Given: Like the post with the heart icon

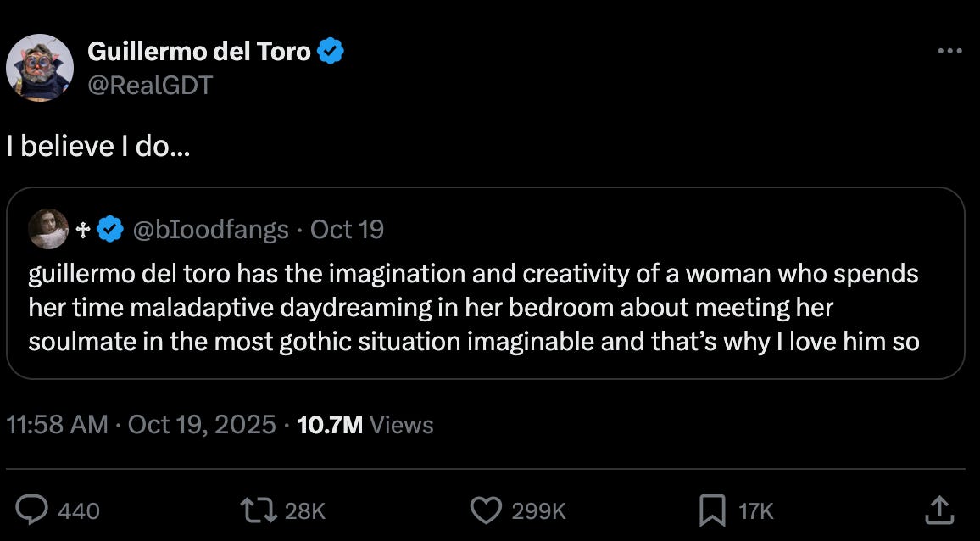Looking at the screenshot, I should tap(487, 510).
